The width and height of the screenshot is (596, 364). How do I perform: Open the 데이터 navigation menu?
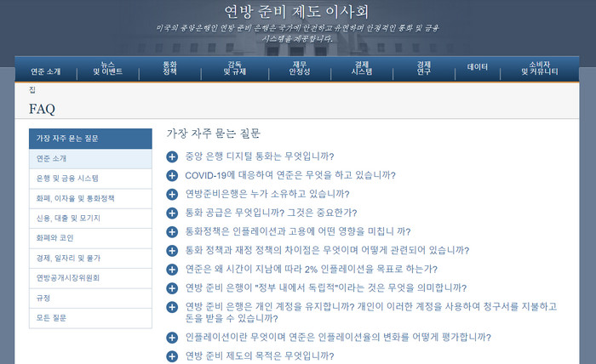[x=478, y=67]
